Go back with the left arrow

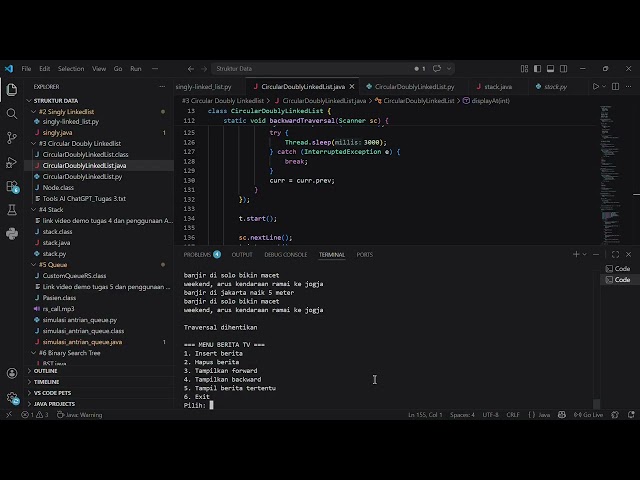click(191, 69)
